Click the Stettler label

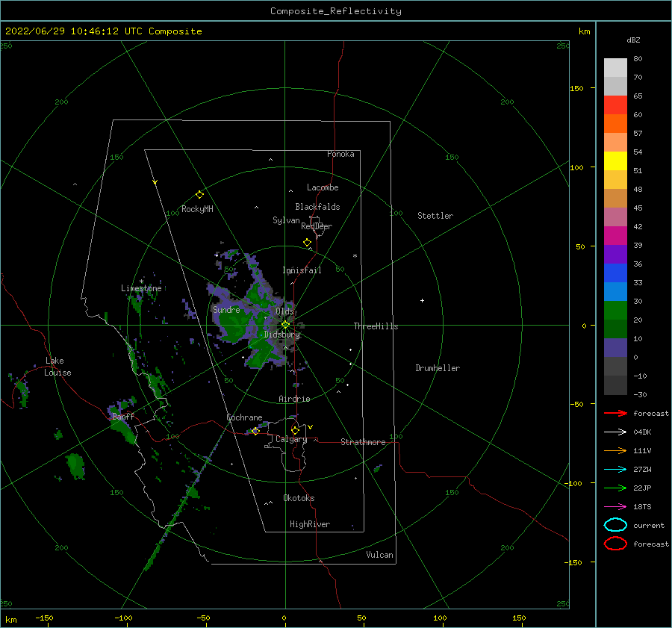coord(435,216)
